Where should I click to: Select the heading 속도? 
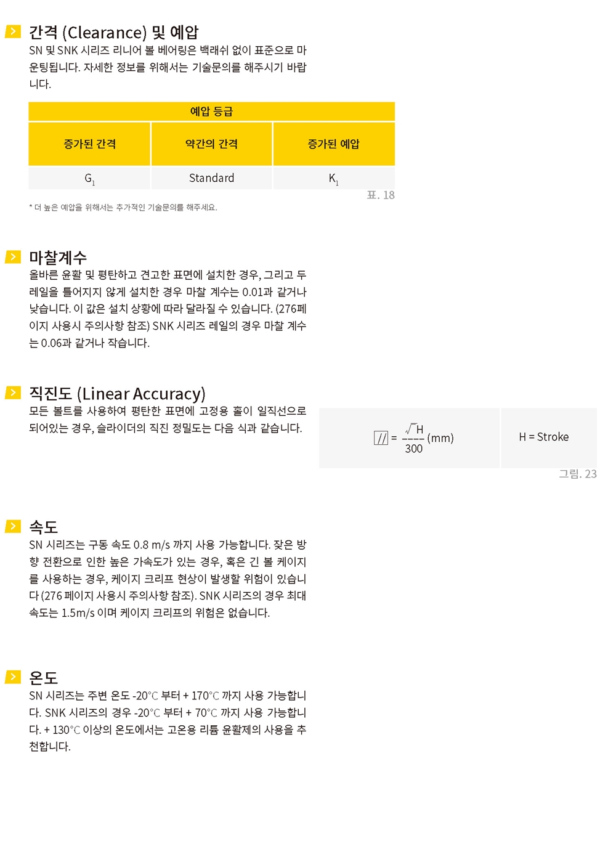[x=43, y=527]
